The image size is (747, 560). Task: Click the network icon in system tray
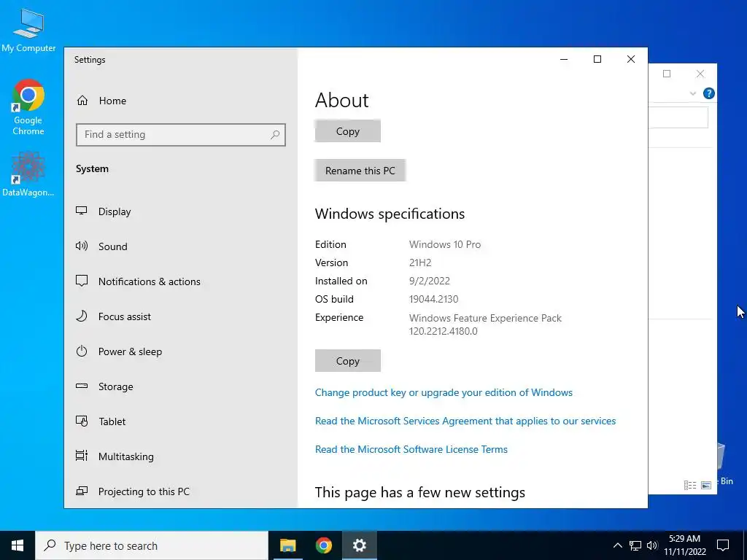(635, 545)
